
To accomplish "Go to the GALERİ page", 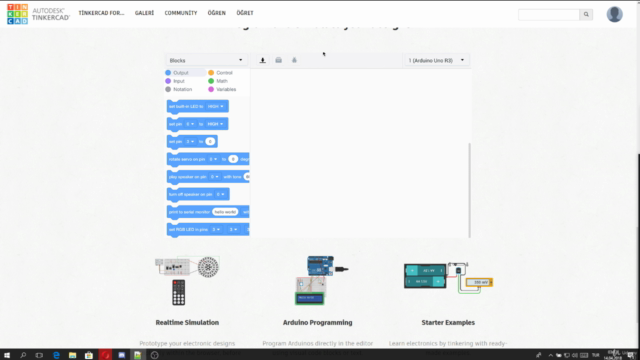I will tap(144, 13).
